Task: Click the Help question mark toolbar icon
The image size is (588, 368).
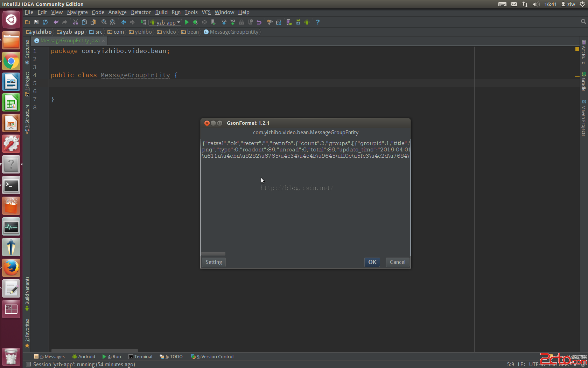Action: (318, 22)
